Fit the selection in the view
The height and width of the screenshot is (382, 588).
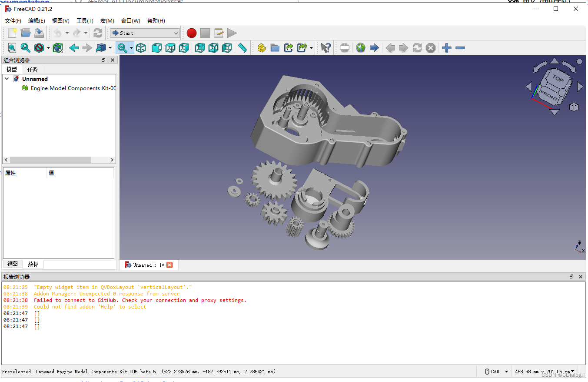[x=26, y=48]
